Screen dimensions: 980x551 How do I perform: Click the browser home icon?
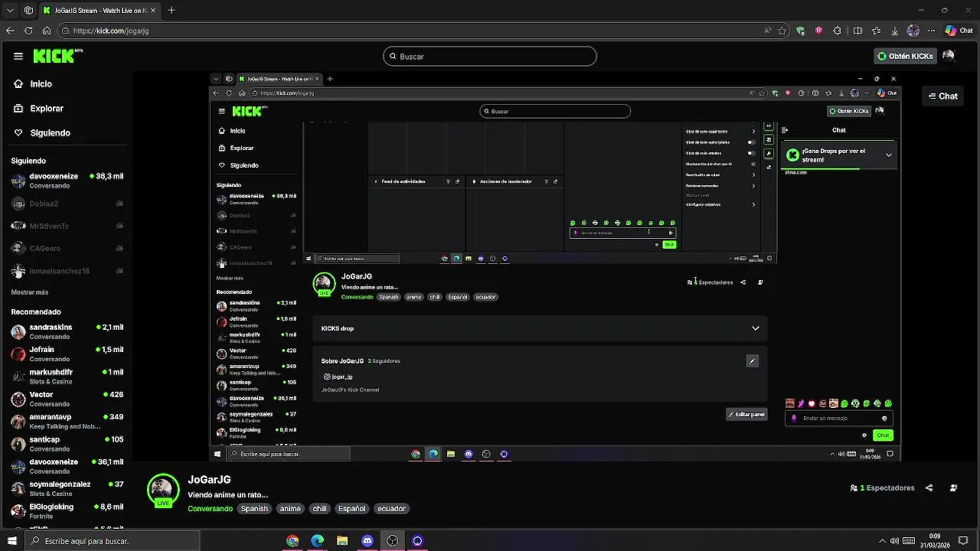(x=47, y=31)
